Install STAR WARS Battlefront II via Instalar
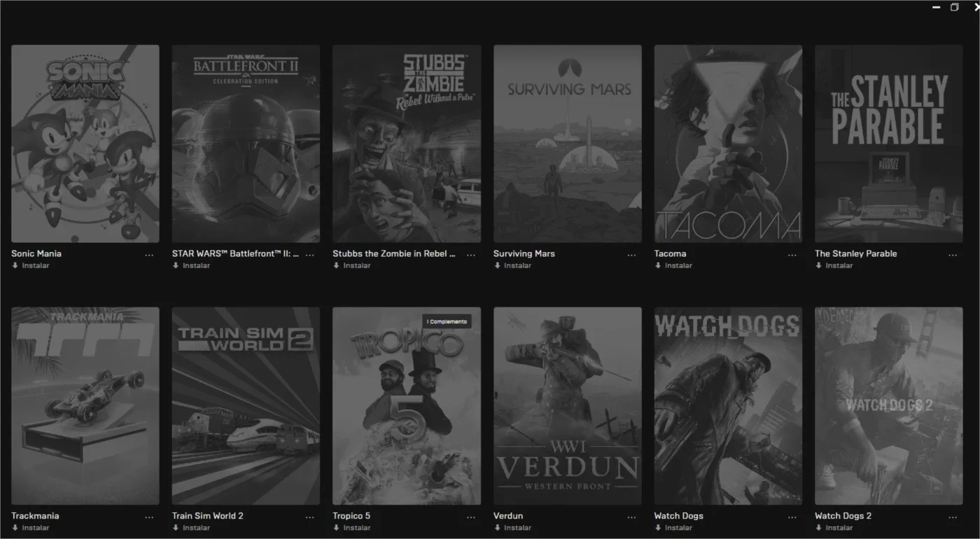Screen dimensions: 980x539 191,266
